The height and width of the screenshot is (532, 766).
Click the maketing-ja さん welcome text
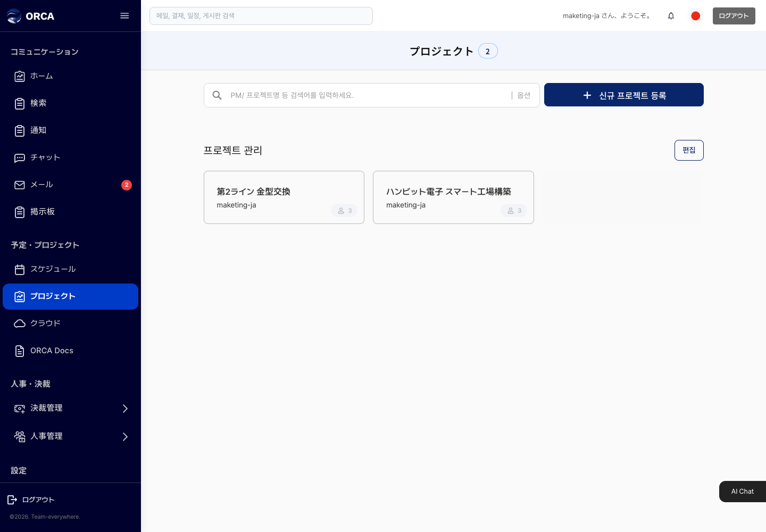607,16
